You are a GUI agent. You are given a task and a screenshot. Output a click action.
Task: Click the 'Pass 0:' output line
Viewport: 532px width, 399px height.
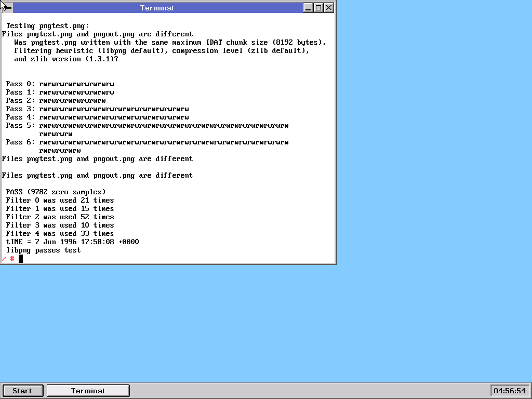(60, 84)
